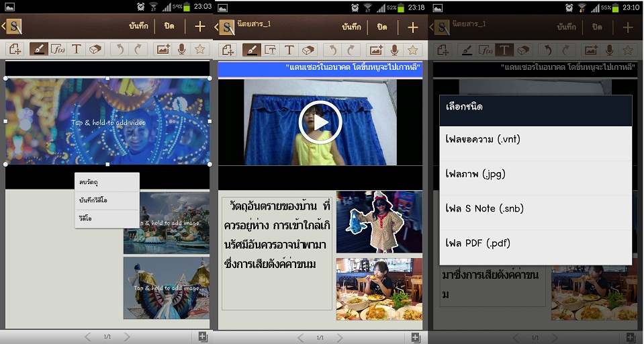644x344 pixels.
Task: Select costumed girl photo in middle screenshot
Action: 379,222
